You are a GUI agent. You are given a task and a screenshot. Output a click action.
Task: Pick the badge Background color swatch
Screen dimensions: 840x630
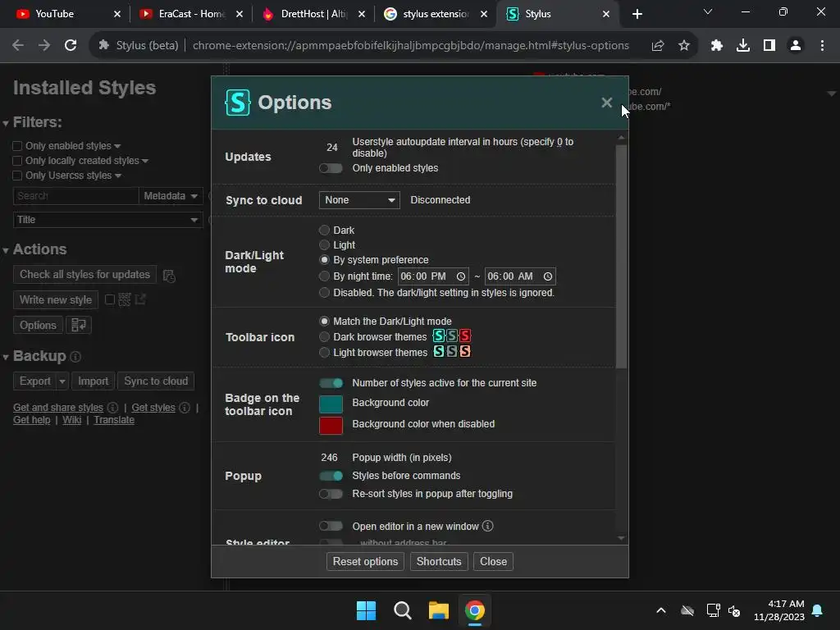331,404
